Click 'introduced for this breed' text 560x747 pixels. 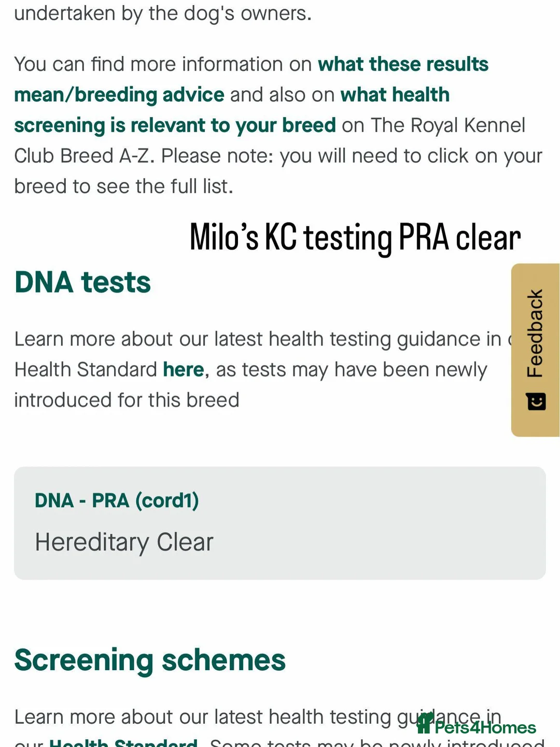point(127,400)
